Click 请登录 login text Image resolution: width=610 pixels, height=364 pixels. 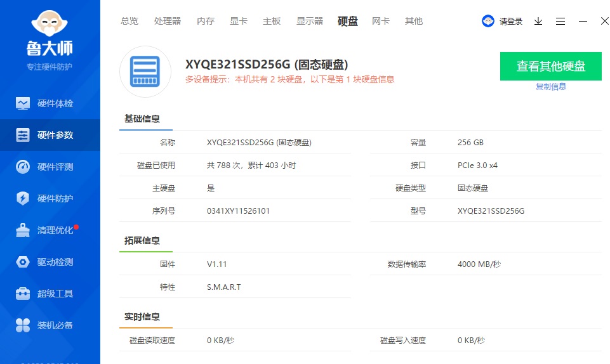511,22
